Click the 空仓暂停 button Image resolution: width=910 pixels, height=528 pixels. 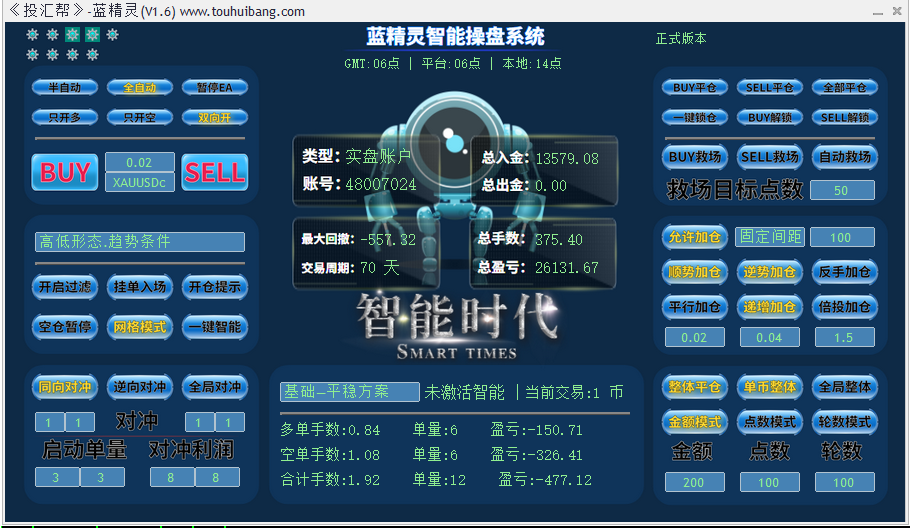64,327
